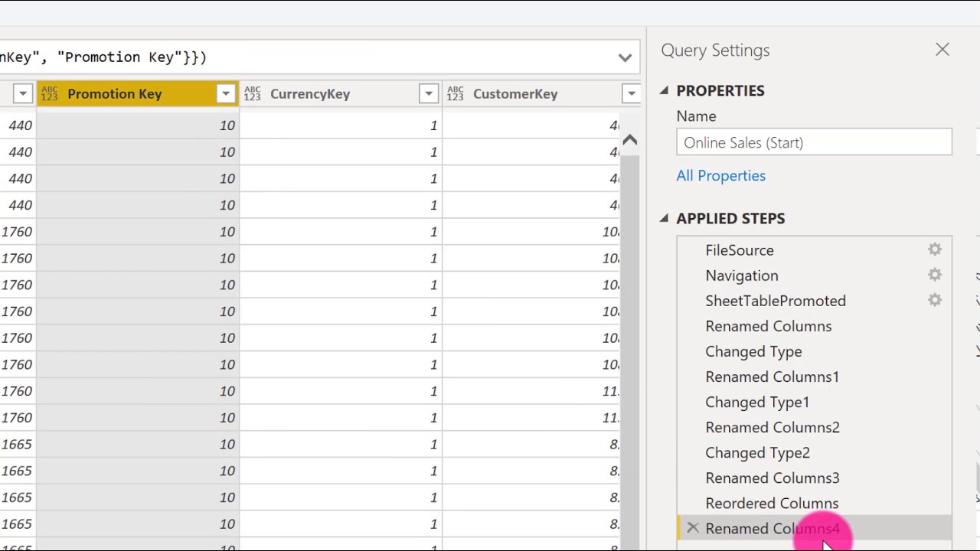
Task: Select the SheetTablePromoted step
Action: [x=776, y=301]
